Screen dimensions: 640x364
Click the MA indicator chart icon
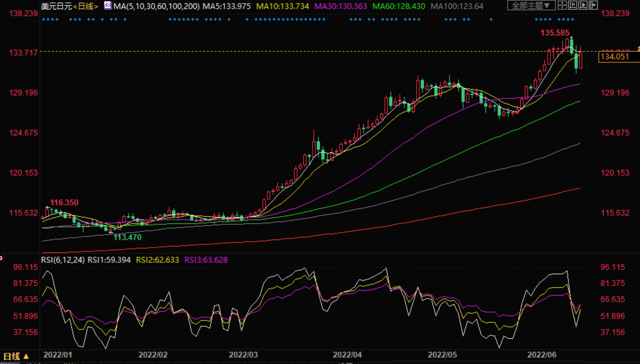[x=108, y=6]
